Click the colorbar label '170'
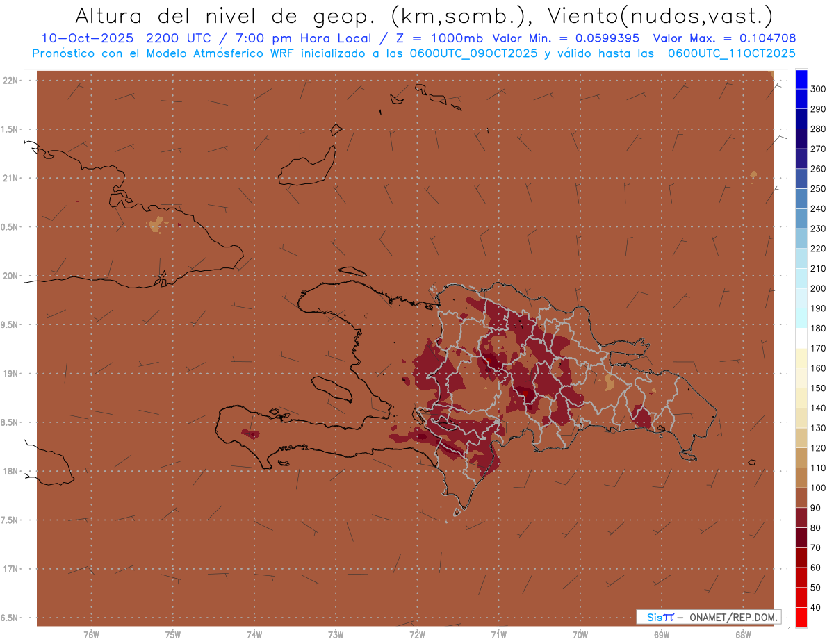The image size is (834, 644). (x=818, y=348)
